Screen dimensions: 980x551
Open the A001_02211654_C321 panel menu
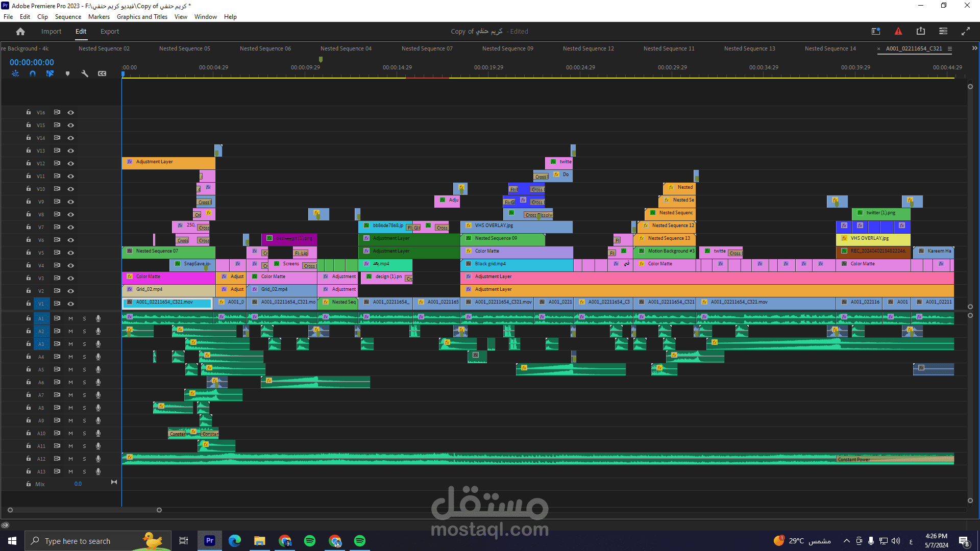[950, 49]
